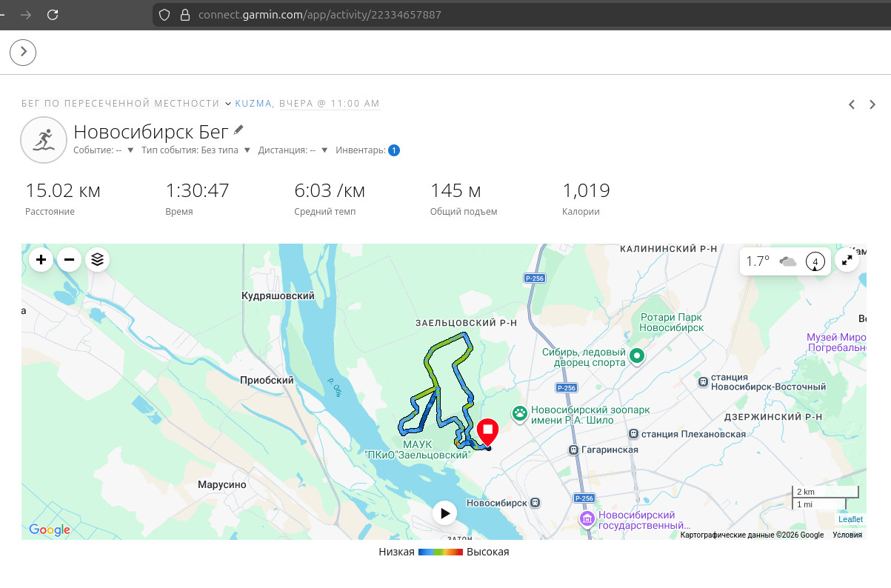The image size is (891, 588).
Task: Click the distance value 15.02 км
Action: (63, 191)
